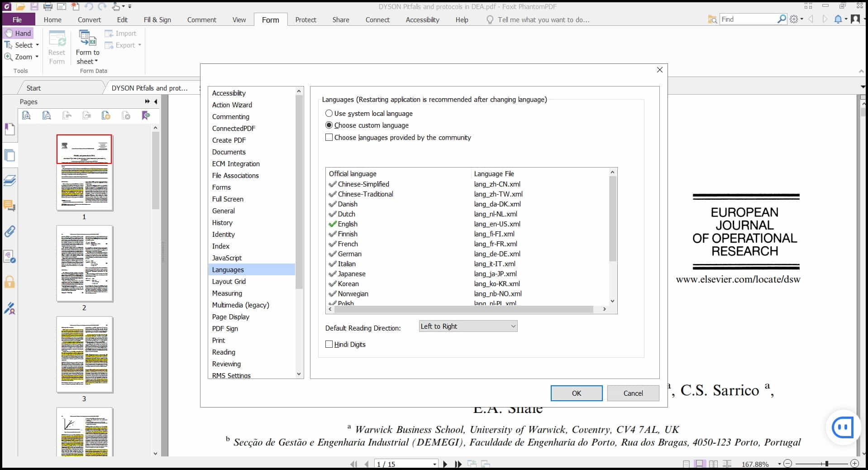Jump to the last page arrow
The width and height of the screenshot is (868, 470).
458,464
